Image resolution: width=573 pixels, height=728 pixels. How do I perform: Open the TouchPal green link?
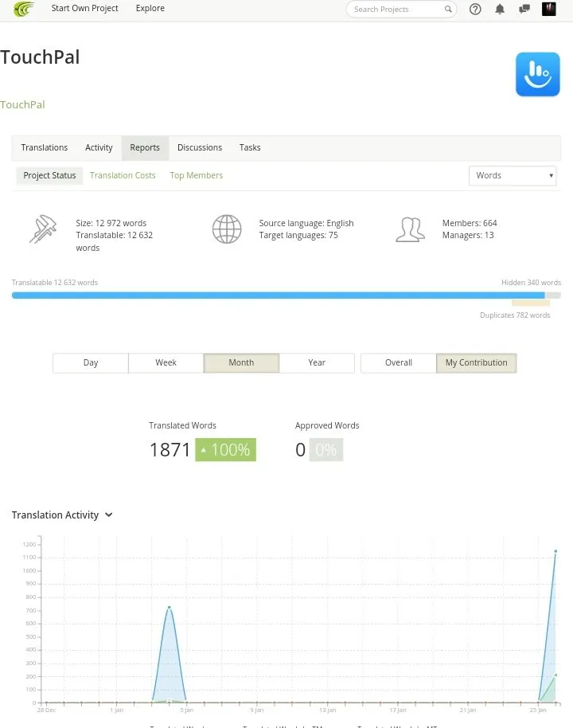22,104
